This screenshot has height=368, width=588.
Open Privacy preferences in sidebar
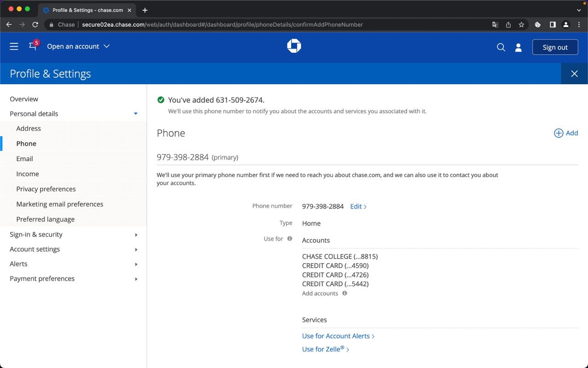46,189
